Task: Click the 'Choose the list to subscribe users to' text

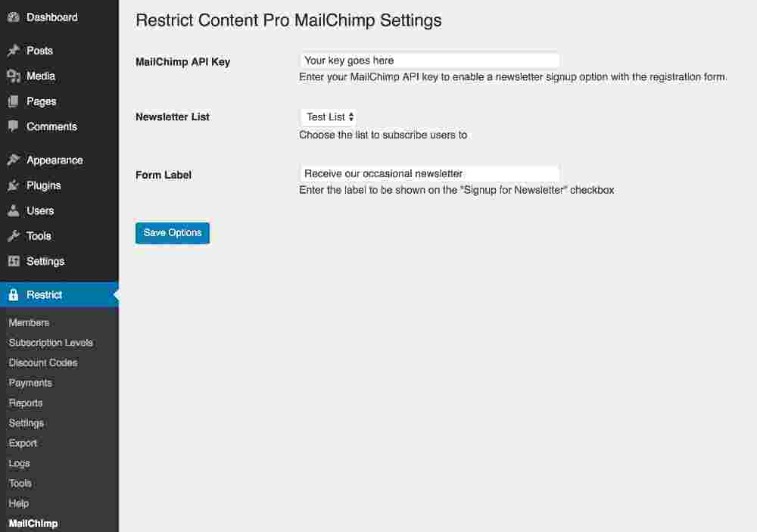Action: point(383,135)
